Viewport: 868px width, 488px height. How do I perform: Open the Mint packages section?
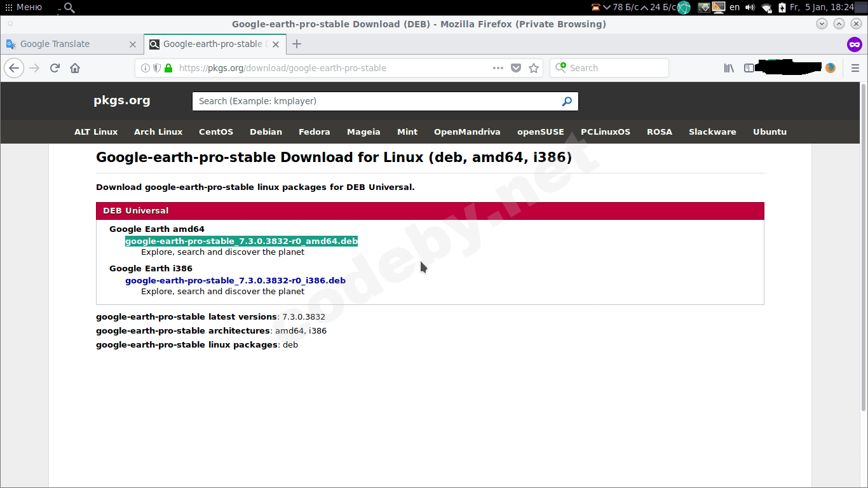click(x=407, y=132)
